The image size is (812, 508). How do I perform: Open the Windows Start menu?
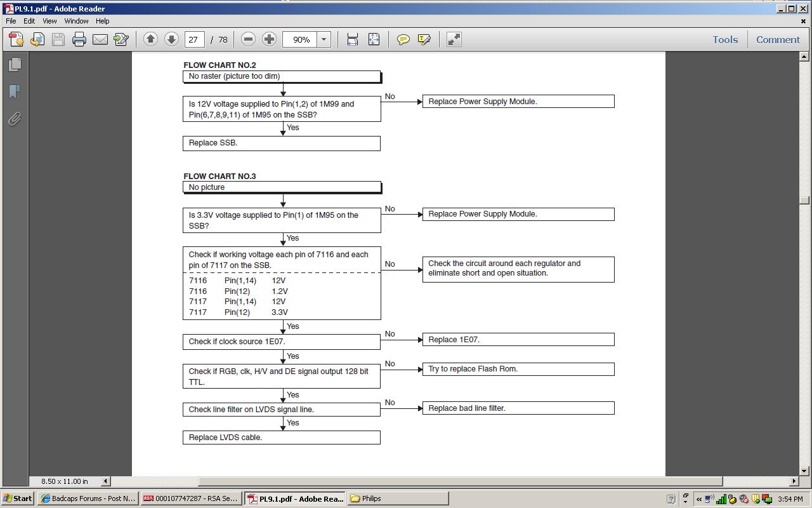18,498
